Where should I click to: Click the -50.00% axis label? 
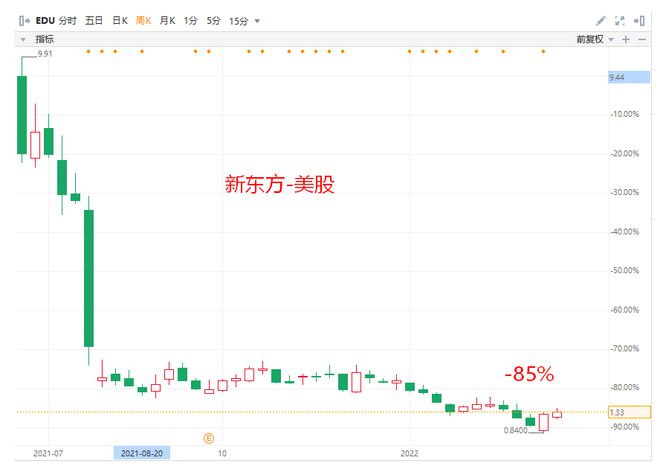pos(625,270)
